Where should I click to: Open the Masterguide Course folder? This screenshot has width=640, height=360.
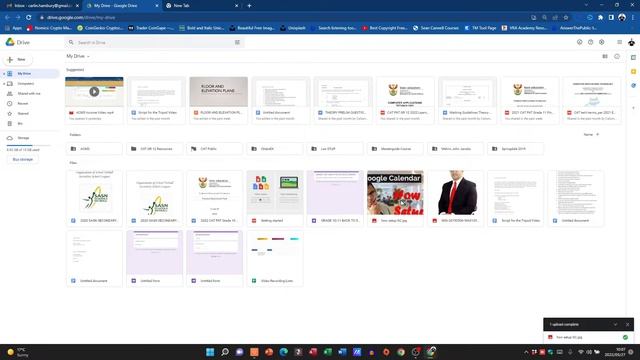point(395,149)
